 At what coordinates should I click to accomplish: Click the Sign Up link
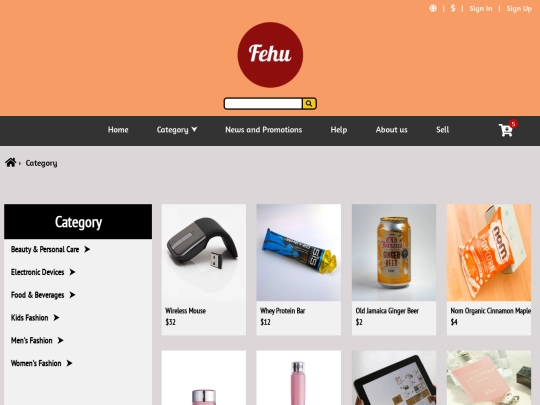pos(519,9)
